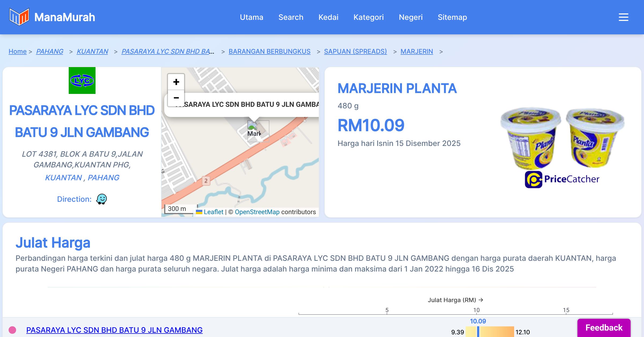
Task: Open the hamburger menu
Action: coord(623,17)
